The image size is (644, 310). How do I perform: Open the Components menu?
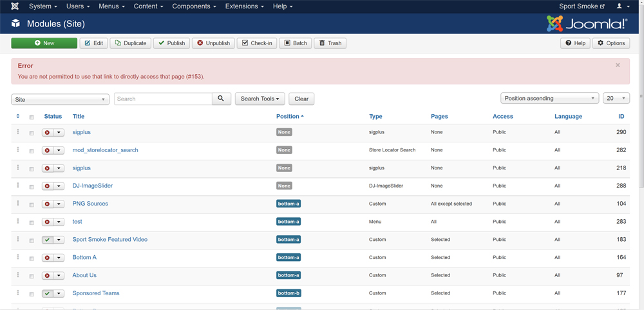point(194,6)
